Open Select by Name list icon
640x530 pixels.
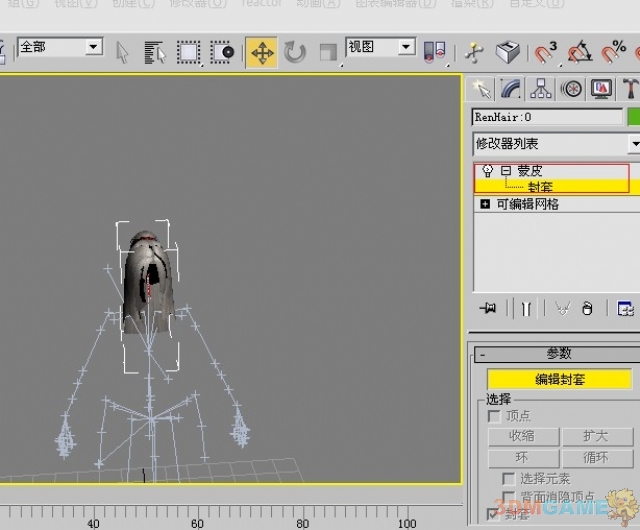click(x=154, y=52)
